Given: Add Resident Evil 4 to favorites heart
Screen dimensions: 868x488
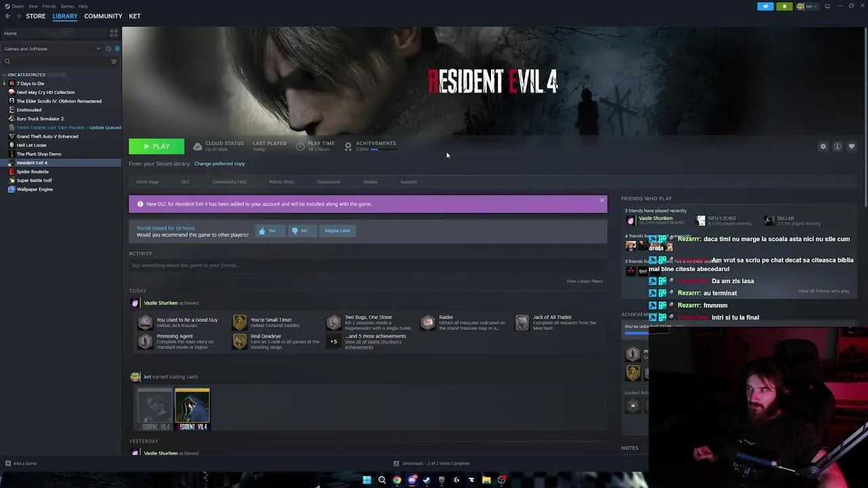Looking at the screenshot, I should 852,146.
